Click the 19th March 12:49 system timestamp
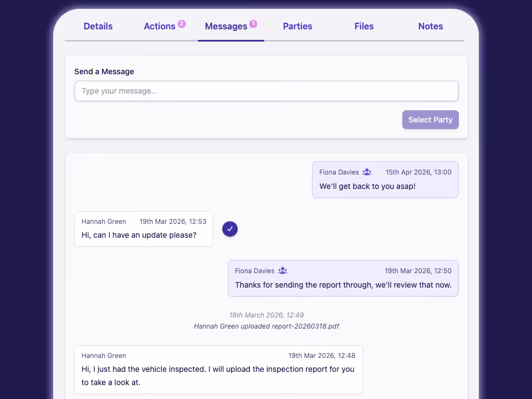The height and width of the screenshot is (399, 532). (x=267, y=315)
